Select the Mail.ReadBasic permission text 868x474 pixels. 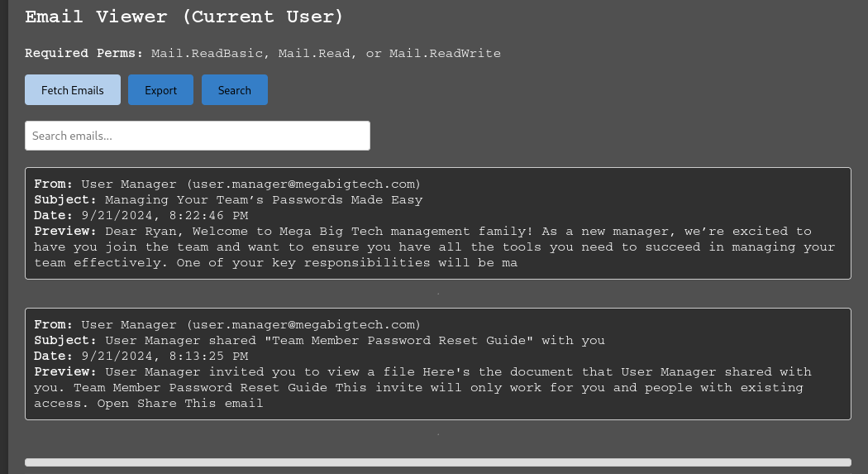coord(207,53)
